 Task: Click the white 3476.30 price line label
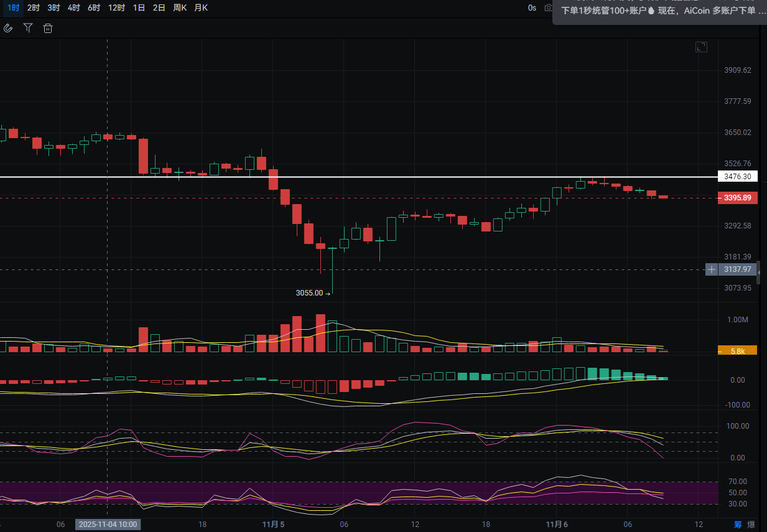tap(737, 177)
